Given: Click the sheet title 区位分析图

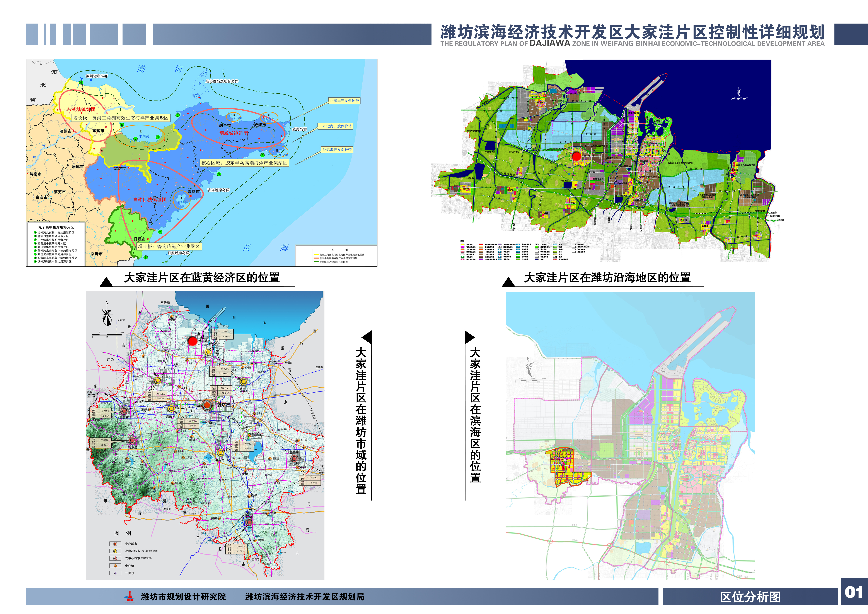Looking at the screenshot, I should (x=750, y=597).
